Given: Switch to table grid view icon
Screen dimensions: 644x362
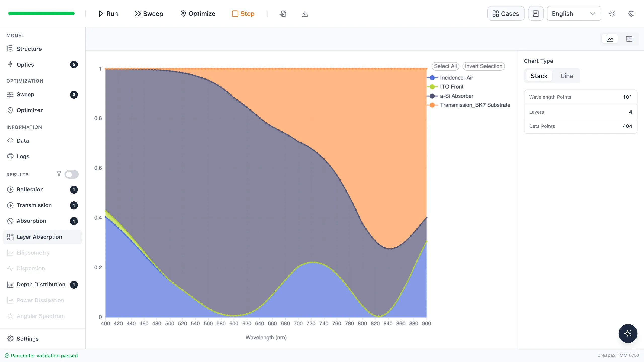Looking at the screenshot, I should 629,39.
